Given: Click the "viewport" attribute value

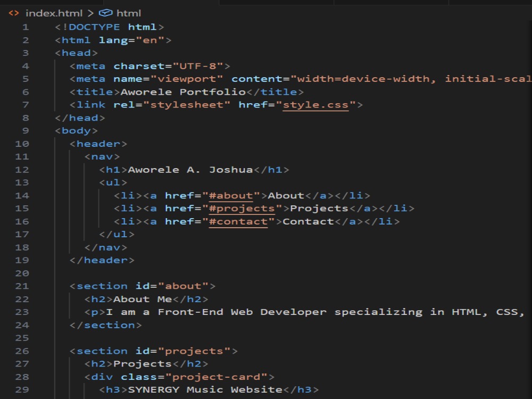Looking at the screenshot, I should tap(187, 79).
